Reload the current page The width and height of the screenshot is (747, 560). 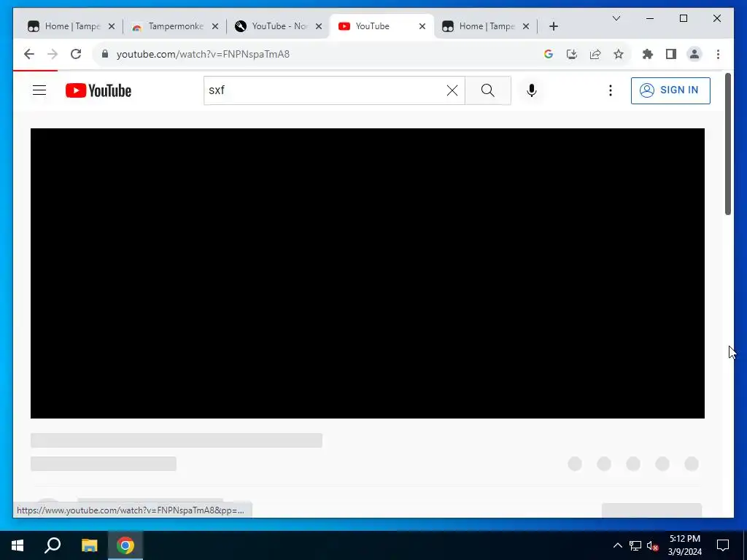click(76, 54)
